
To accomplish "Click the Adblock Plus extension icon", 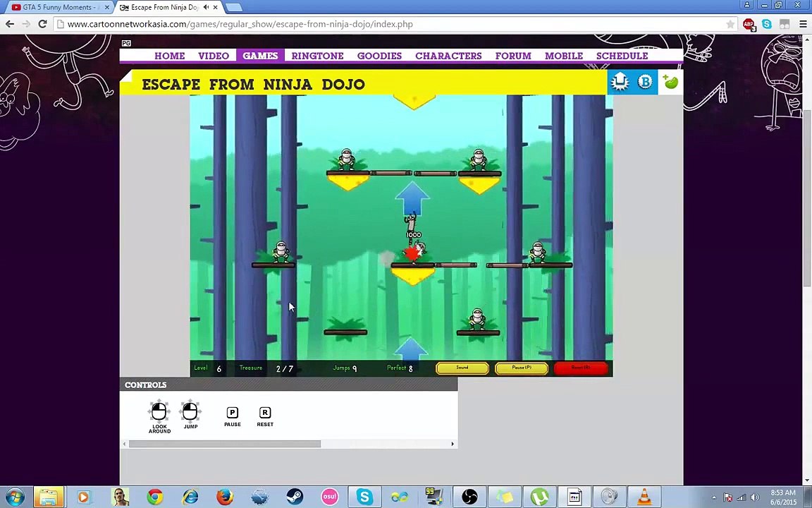I will (x=749, y=24).
